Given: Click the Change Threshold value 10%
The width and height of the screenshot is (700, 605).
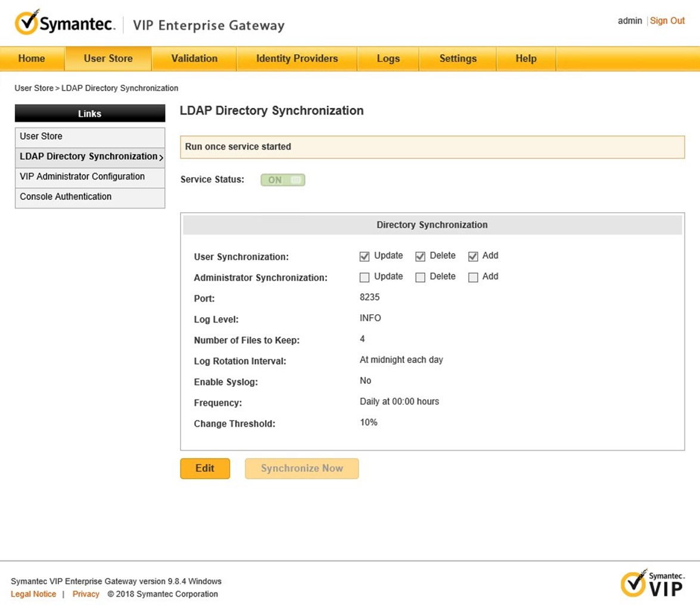Looking at the screenshot, I should point(369,422).
